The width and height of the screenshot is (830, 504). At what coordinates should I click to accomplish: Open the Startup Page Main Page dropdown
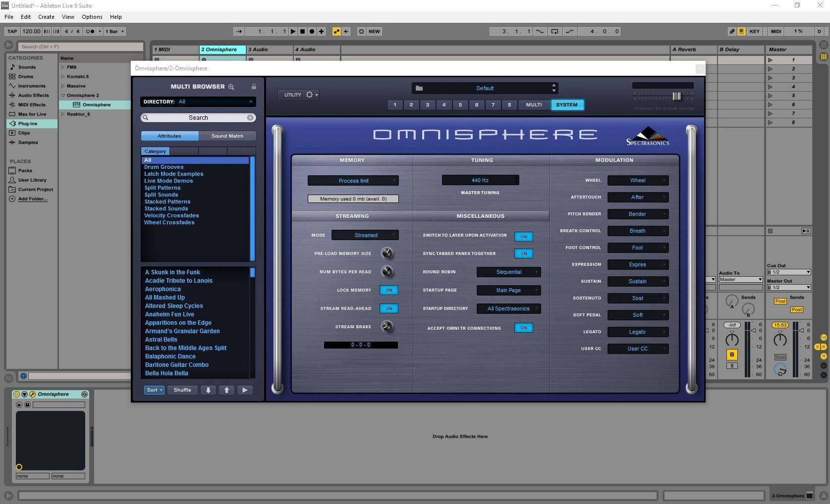coord(508,290)
